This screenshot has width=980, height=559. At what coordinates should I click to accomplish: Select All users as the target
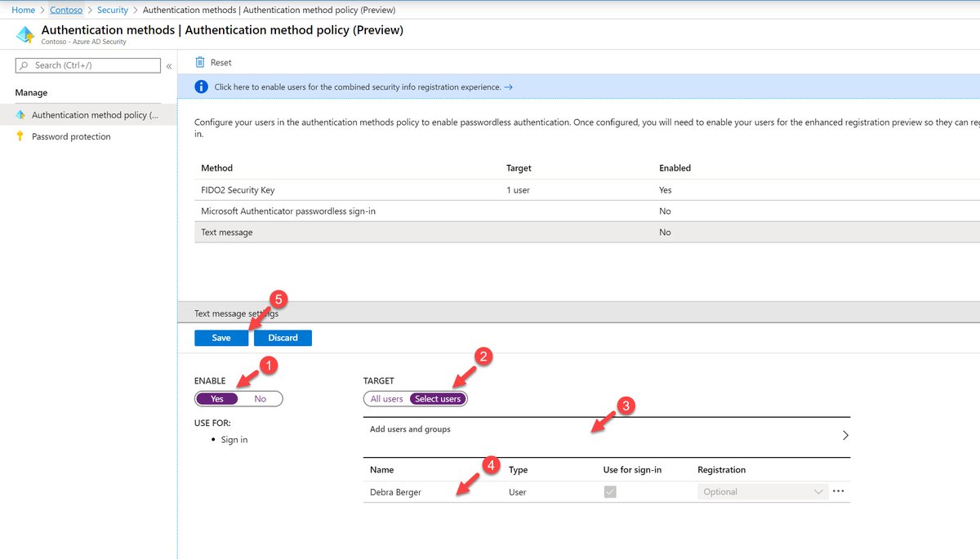point(385,398)
